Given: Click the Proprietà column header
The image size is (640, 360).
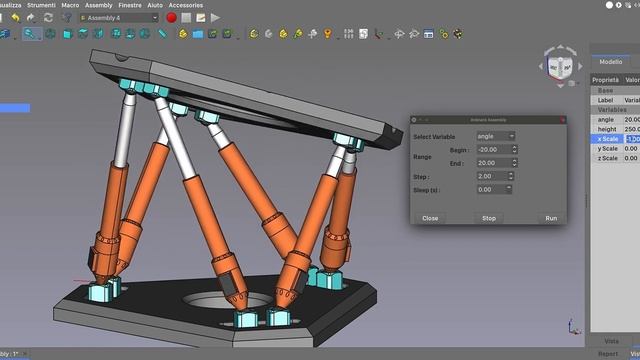Looking at the screenshot, I should [606, 80].
